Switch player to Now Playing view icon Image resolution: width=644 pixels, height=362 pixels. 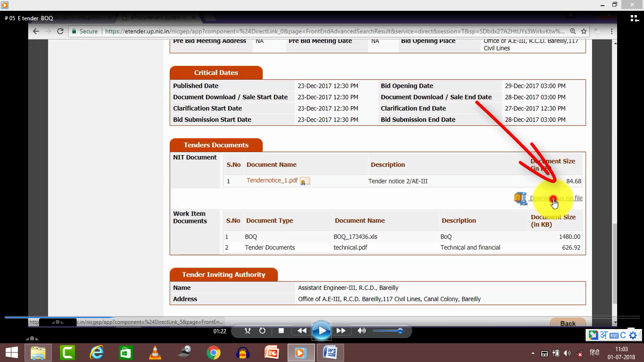point(635,18)
